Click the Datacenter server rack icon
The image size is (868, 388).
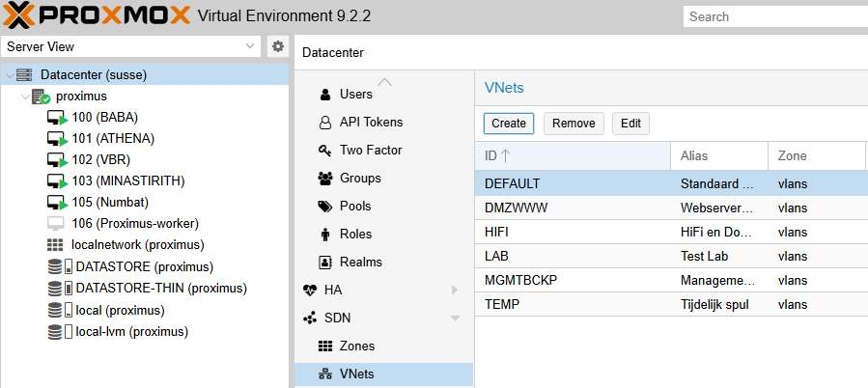[24, 74]
